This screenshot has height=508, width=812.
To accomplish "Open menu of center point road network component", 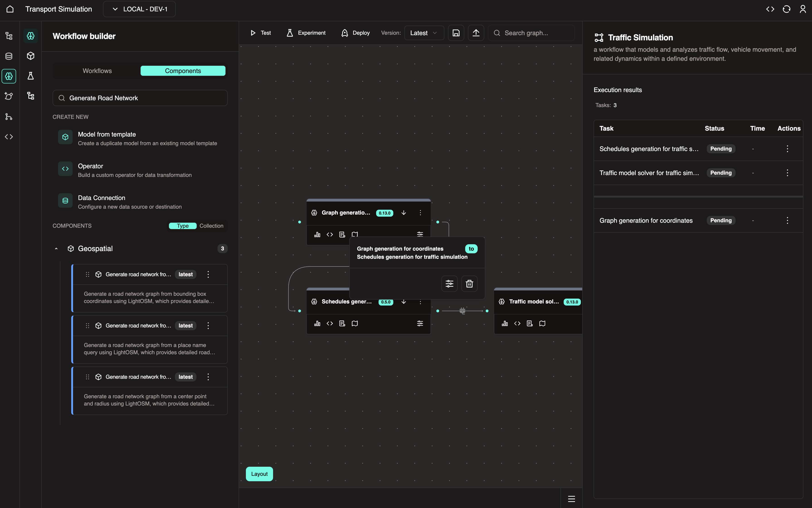I will tap(208, 377).
